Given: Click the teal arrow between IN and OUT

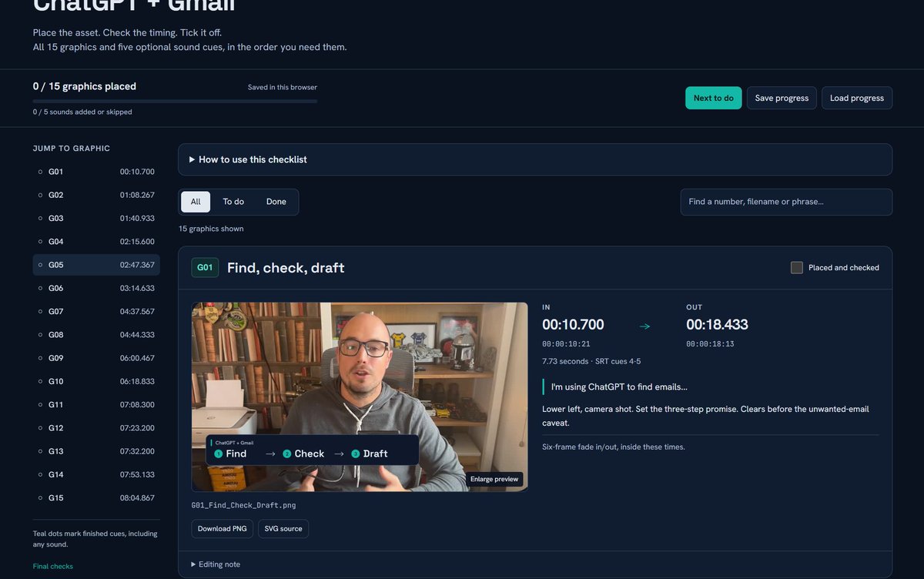Looking at the screenshot, I should click(x=645, y=326).
